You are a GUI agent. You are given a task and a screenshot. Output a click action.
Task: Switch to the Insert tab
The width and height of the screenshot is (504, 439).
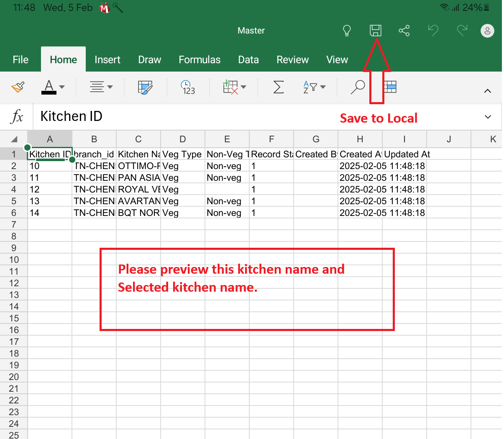[107, 60]
